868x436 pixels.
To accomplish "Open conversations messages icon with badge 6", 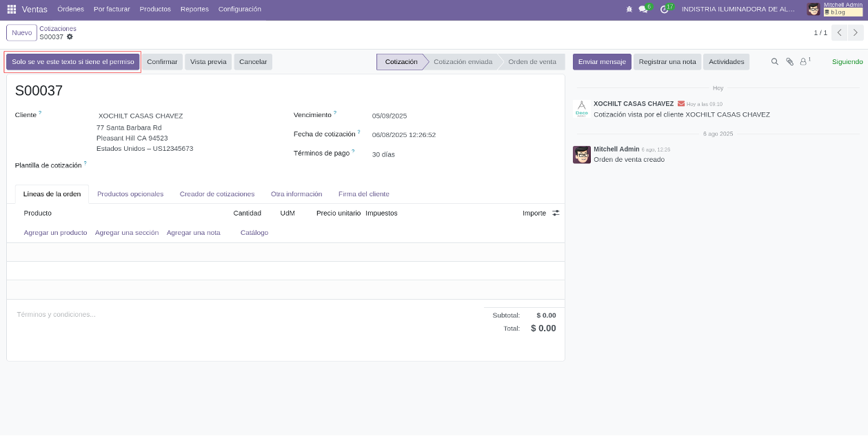I will pos(644,10).
